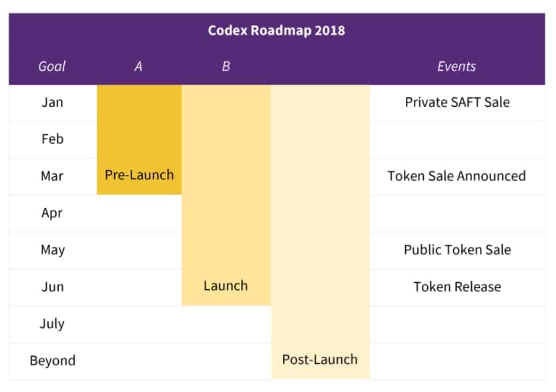
Task: Select the Goal column header
Action: (x=52, y=66)
